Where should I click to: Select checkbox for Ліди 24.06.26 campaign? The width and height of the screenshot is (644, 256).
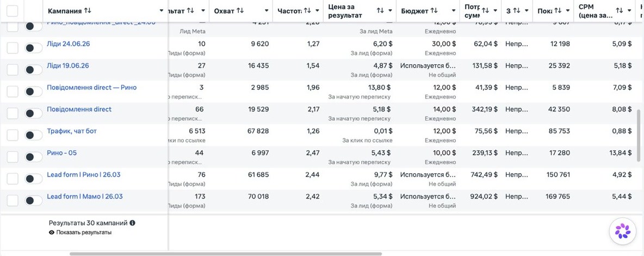(x=13, y=48)
